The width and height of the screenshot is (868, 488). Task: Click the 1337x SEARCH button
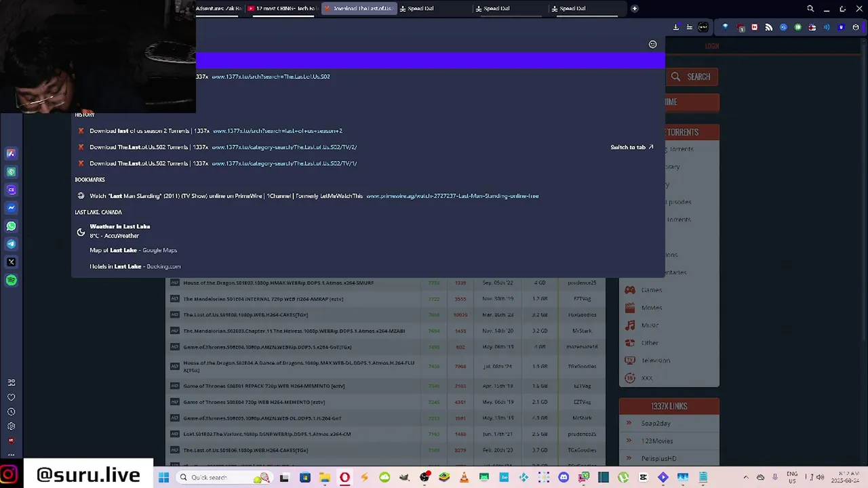click(692, 77)
